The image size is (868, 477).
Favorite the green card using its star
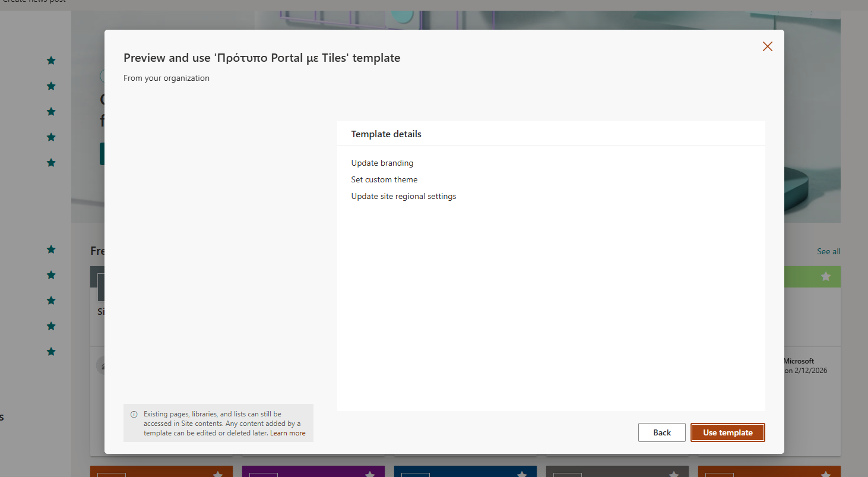tap(825, 276)
